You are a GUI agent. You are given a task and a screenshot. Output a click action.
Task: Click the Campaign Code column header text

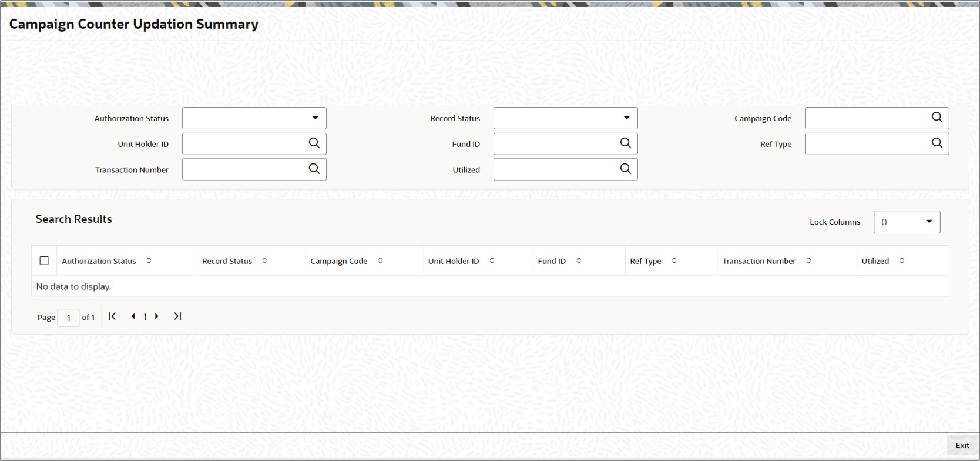[339, 261]
